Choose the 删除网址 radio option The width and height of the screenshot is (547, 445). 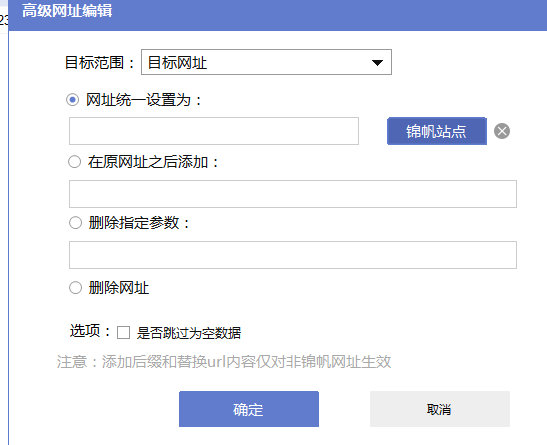75,288
